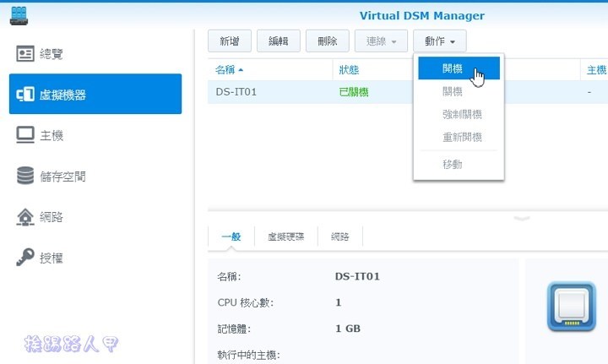This screenshot has width=608, height=364.
Task: Switch to the 虛擬硬碟 virtual disk tab
Action: point(285,236)
